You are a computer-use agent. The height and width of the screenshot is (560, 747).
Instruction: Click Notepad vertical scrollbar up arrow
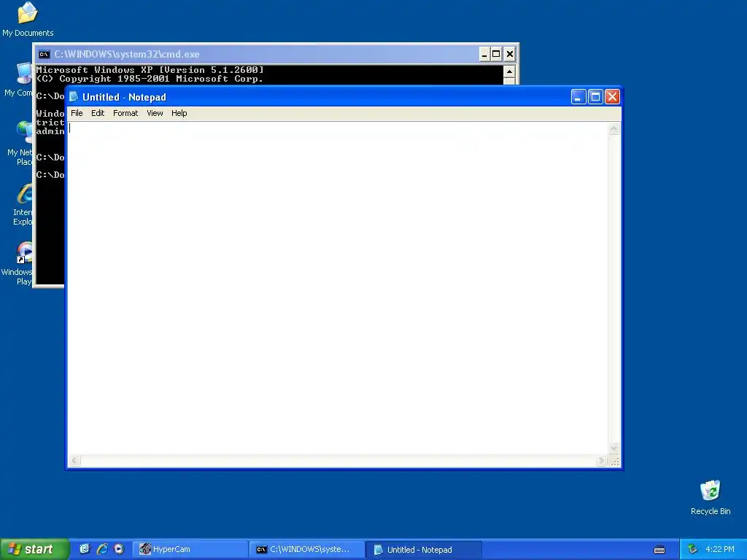click(x=614, y=128)
